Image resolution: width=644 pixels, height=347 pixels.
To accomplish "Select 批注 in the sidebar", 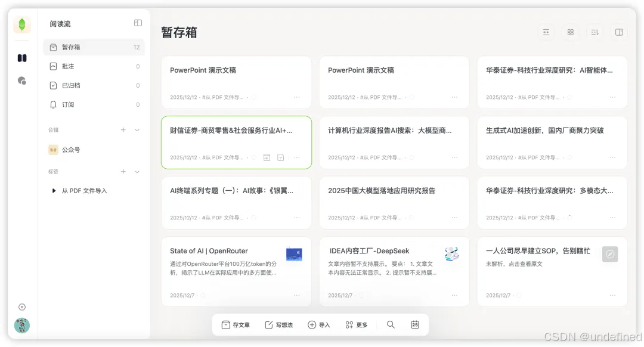I will [x=69, y=66].
